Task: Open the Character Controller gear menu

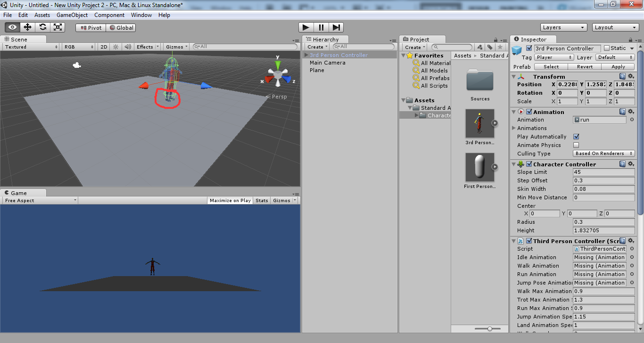Action: 631,164
